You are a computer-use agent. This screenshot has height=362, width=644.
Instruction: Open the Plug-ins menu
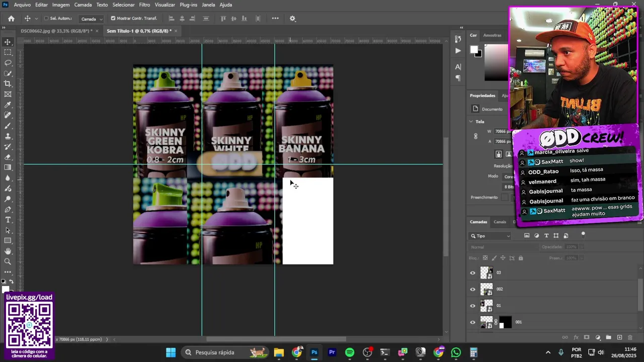point(188,5)
